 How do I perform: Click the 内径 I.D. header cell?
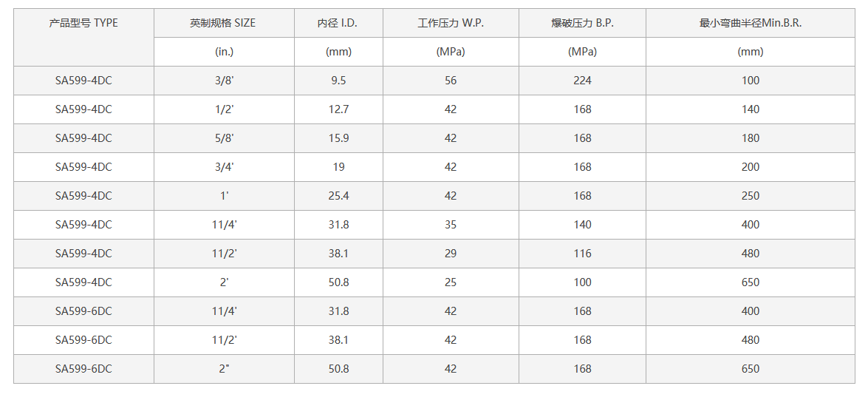coord(338,23)
